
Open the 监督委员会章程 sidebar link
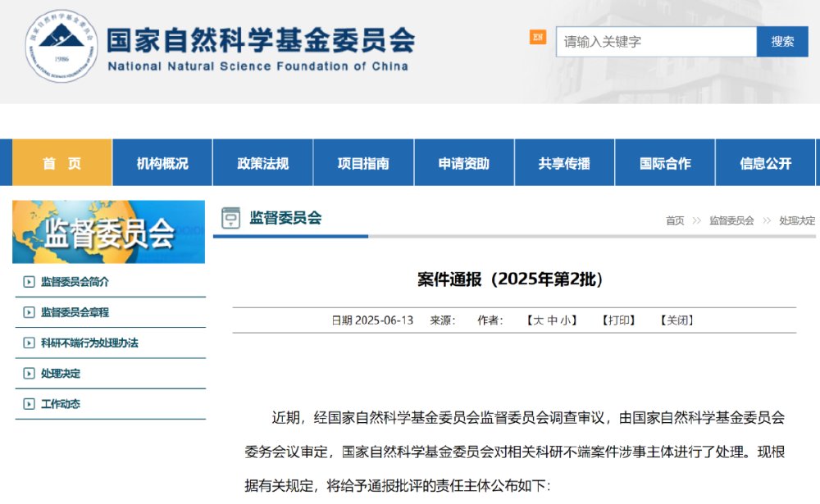point(75,313)
